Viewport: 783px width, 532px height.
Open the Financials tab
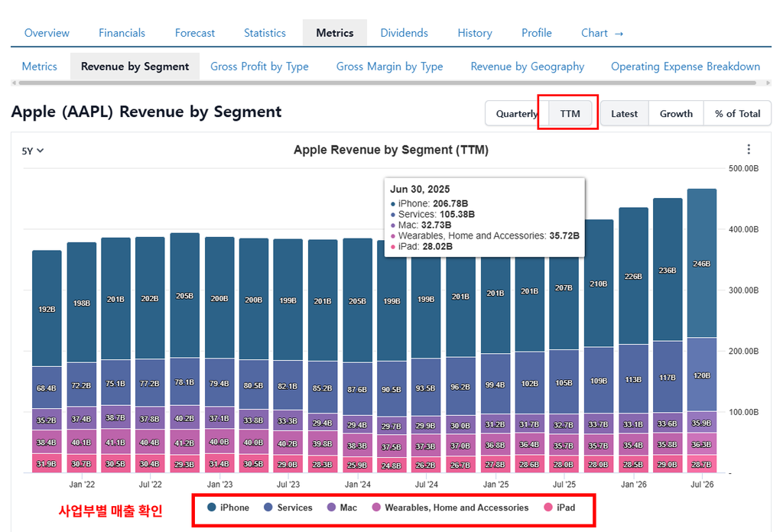(x=122, y=33)
